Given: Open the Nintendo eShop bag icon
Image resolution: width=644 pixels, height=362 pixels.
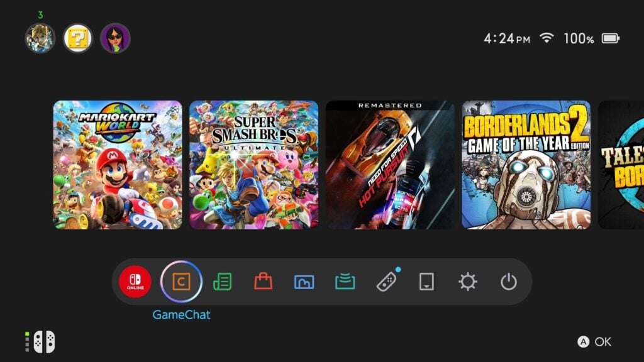Looking at the screenshot, I should pos(264,282).
